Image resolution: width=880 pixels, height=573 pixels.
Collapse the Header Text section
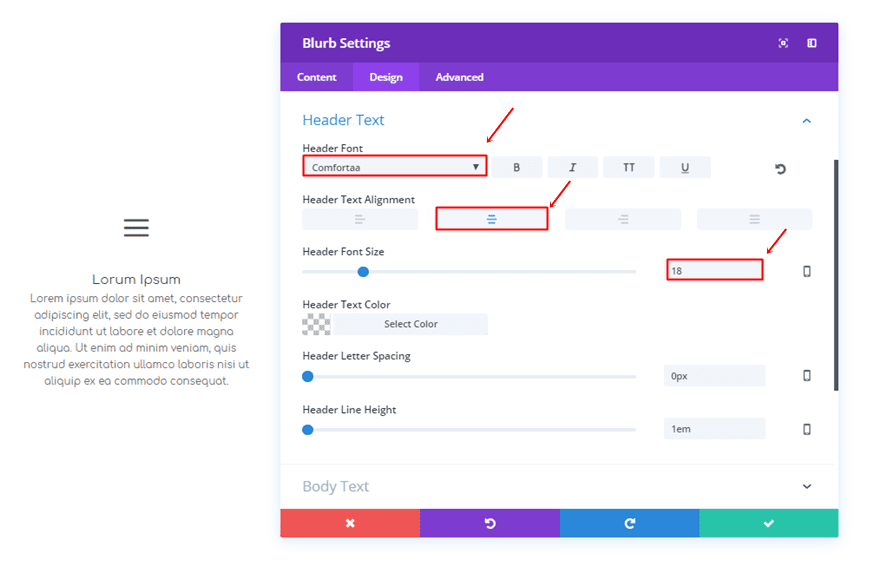[807, 121]
